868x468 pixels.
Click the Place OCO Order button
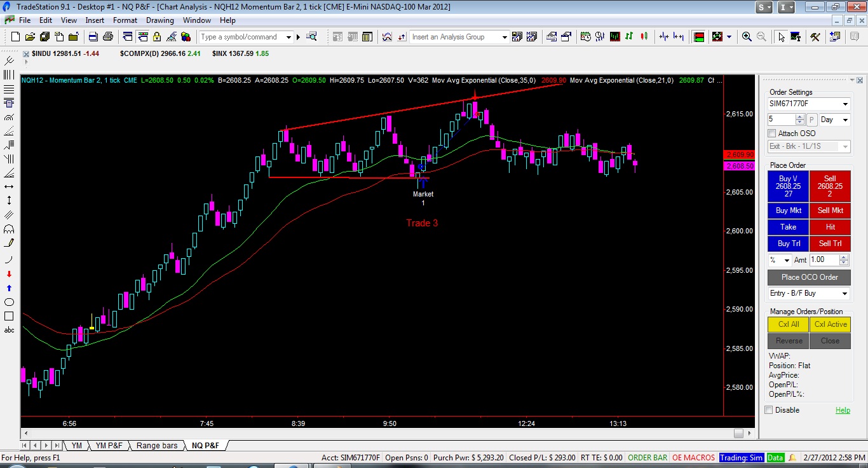809,277
